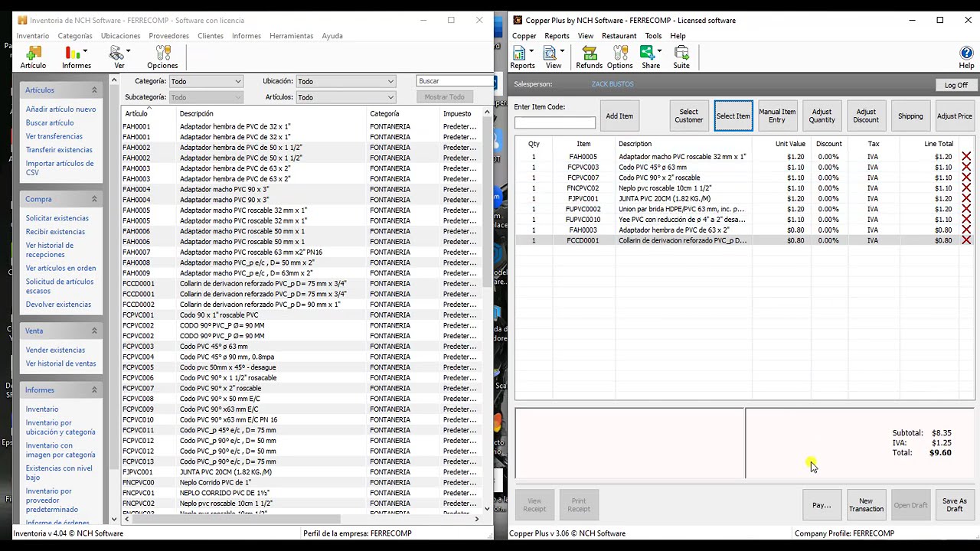Image resolution: width=980 pixels, height=551 pixels.
Task: Remove the FCCD0001 sale line with red X
Action: point(966,240)
